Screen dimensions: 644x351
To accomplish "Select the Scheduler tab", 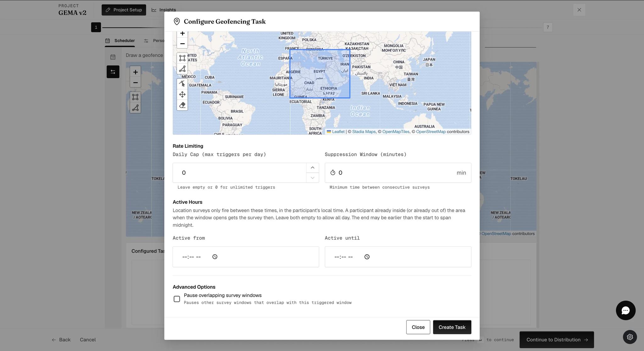I will point(120,41).
